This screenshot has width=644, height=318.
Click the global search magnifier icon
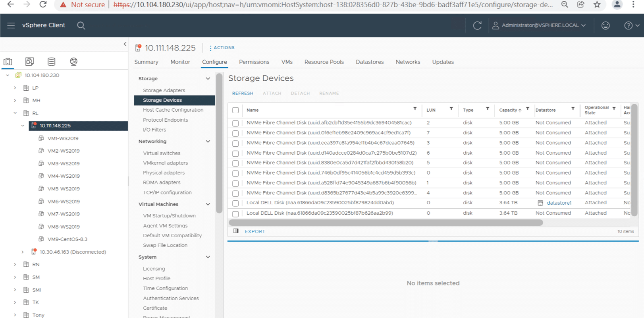(x=81, y=25)
